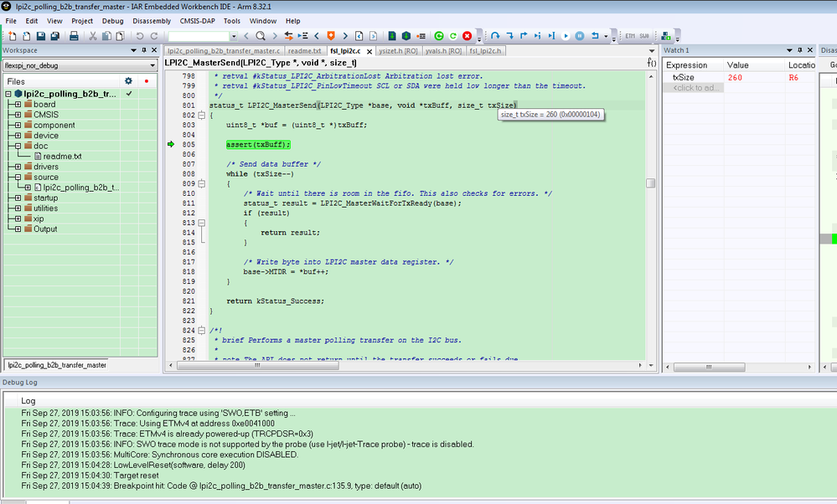Open the Disassembly menu
This screenshot has height=504, width=837.
152,21
